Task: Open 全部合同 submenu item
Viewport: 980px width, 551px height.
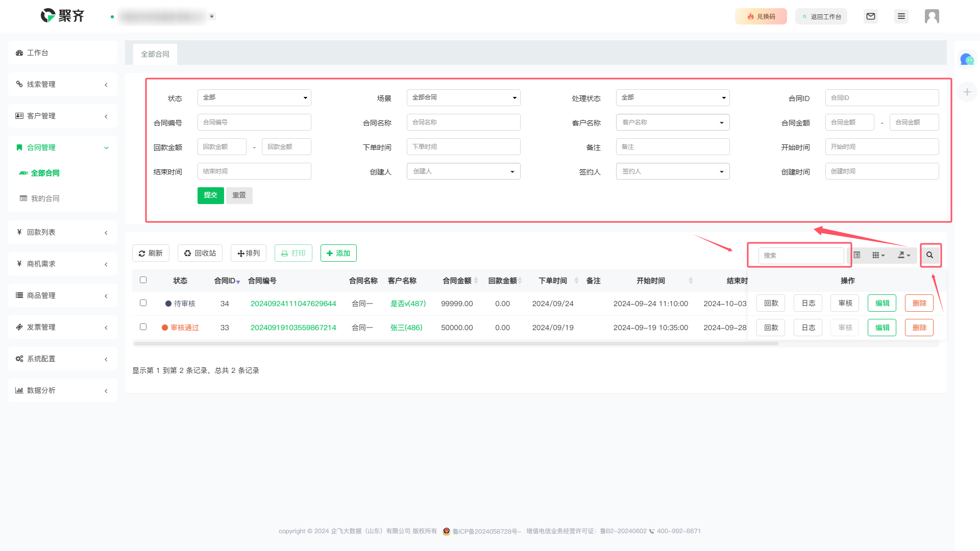Action: pos(45,173)
